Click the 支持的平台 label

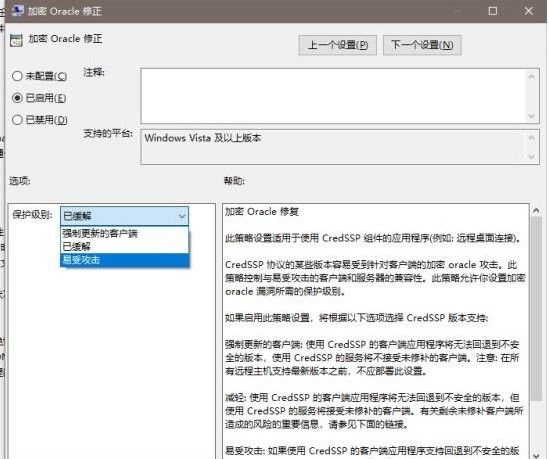click(x=108, y=133)
